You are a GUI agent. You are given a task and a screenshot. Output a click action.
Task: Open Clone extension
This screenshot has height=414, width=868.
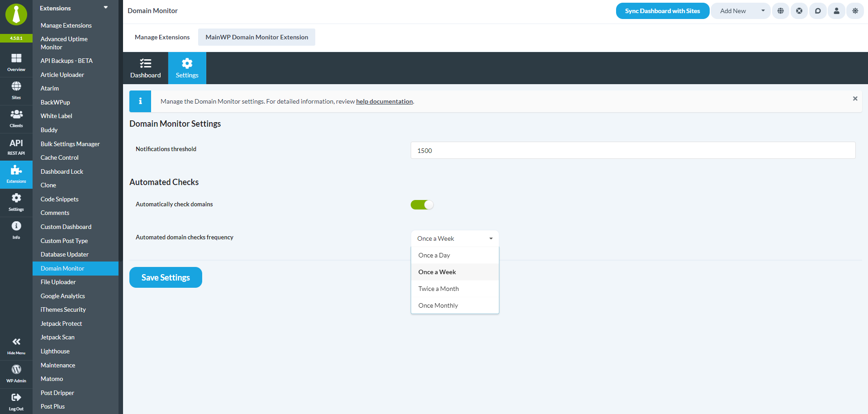click(x=48, y=185)
